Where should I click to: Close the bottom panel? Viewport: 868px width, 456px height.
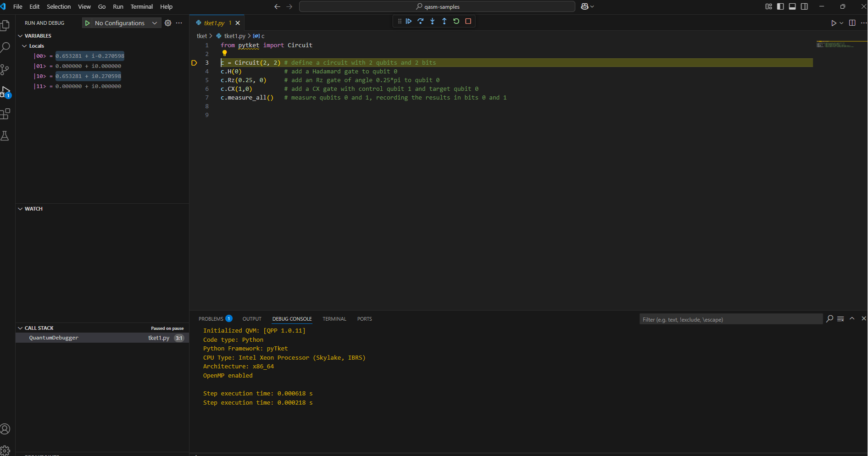pyautogui.click(x=863, y=319)
